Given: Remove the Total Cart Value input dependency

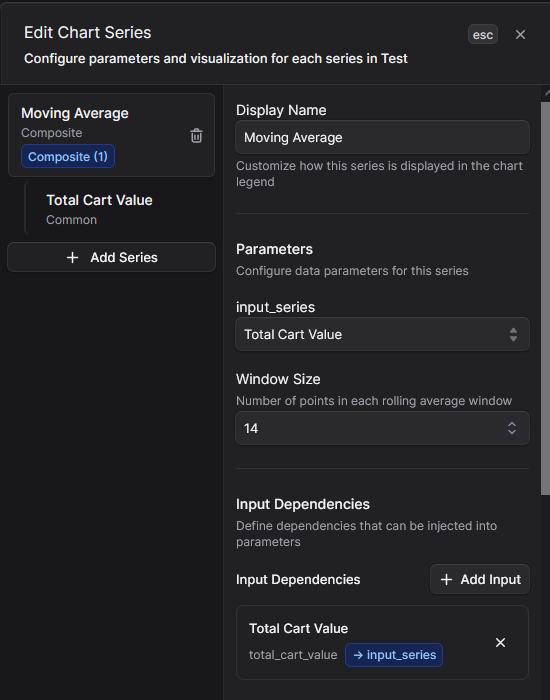Looking at the screenshot, I should click(x=500, y=642).
